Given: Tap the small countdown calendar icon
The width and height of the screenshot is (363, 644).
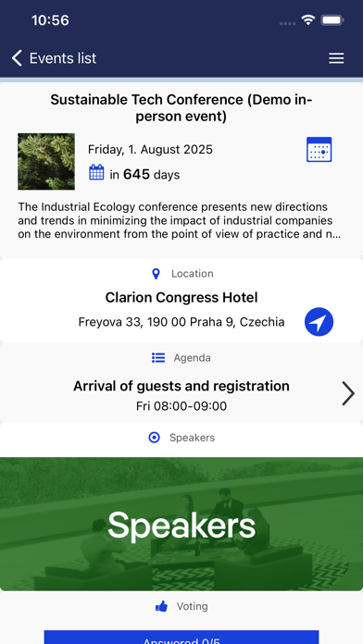Looking at the screenshot, I should [x=96, y=172].
